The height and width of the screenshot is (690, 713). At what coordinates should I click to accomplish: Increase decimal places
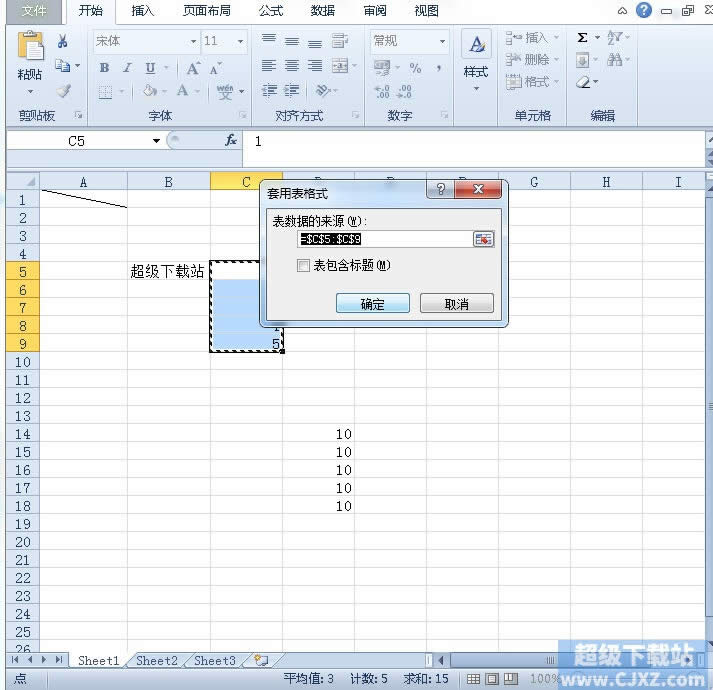[x=382, y=91]
